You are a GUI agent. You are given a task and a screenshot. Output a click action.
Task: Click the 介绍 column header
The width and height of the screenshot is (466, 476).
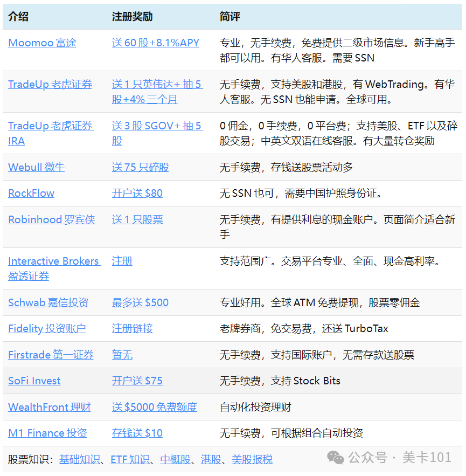(x=18, y=16)
